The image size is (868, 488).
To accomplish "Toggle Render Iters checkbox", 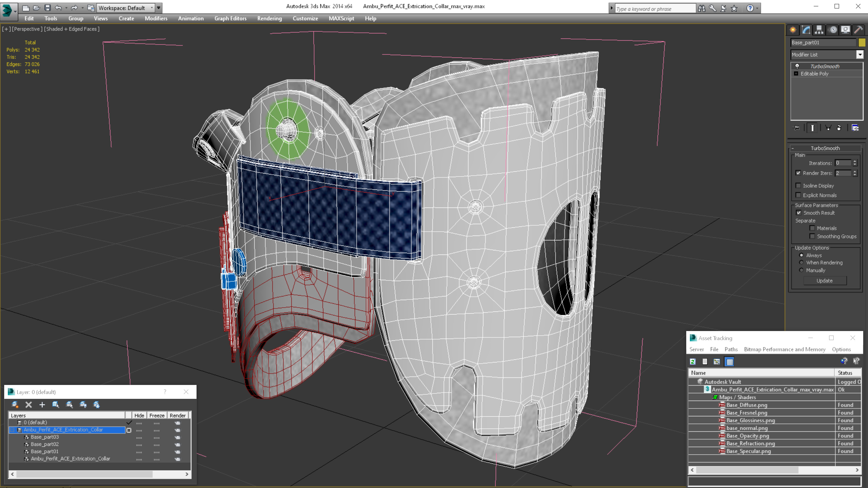I will [x=798, y=173].
